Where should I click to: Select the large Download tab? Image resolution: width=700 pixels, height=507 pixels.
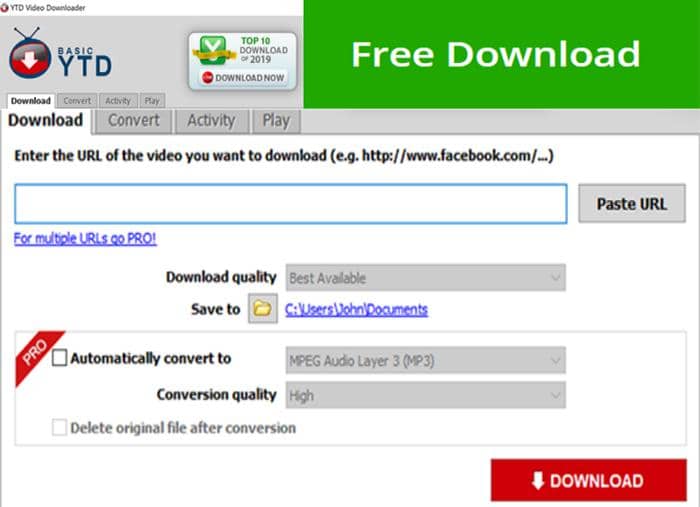coord(46,121)
